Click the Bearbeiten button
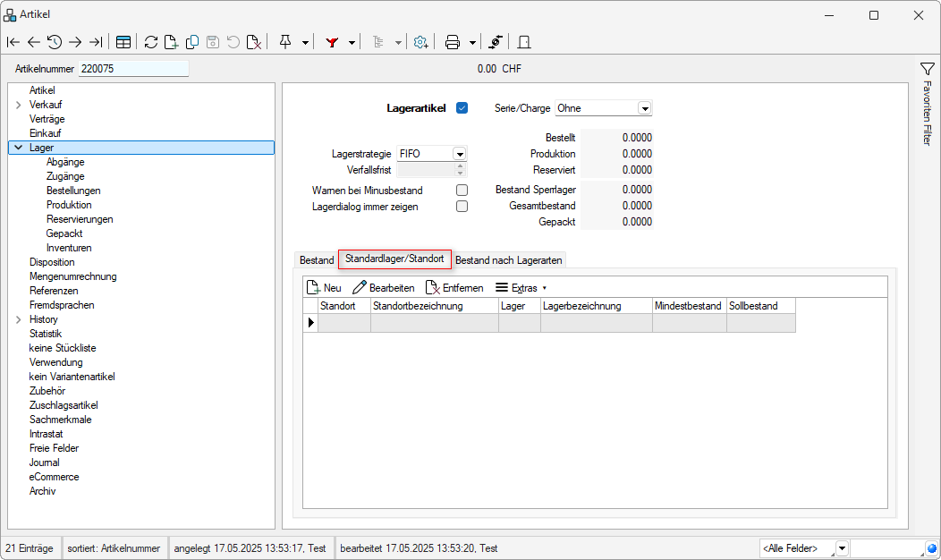This screenshot has width=941, height=560. [384, 288]
